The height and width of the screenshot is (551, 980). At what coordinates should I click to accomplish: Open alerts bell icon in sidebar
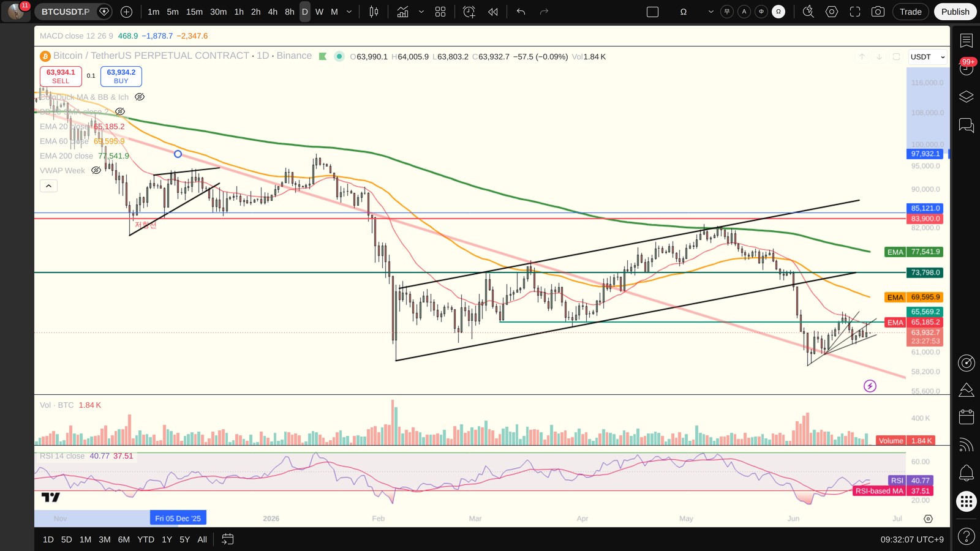click(x=967, y=473)
